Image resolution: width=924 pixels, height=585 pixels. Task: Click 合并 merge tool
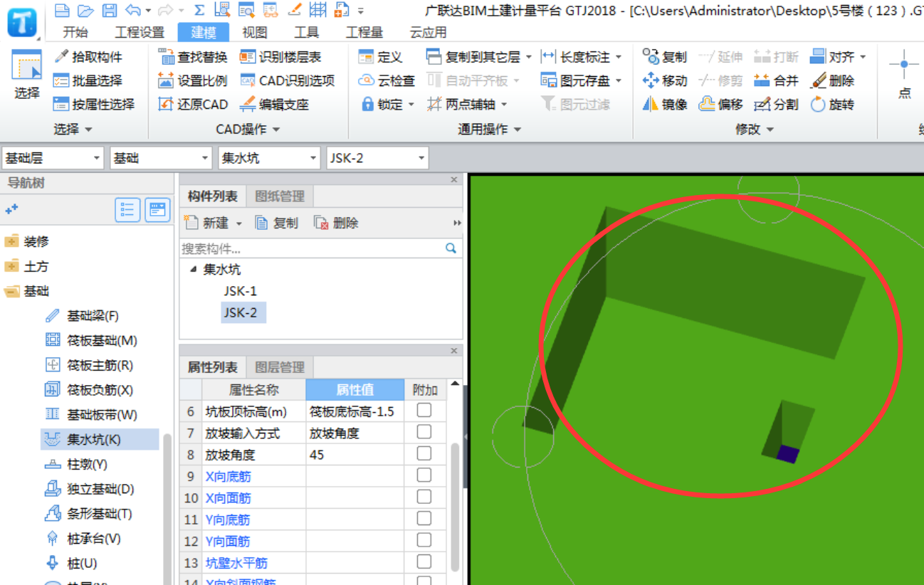776,80
